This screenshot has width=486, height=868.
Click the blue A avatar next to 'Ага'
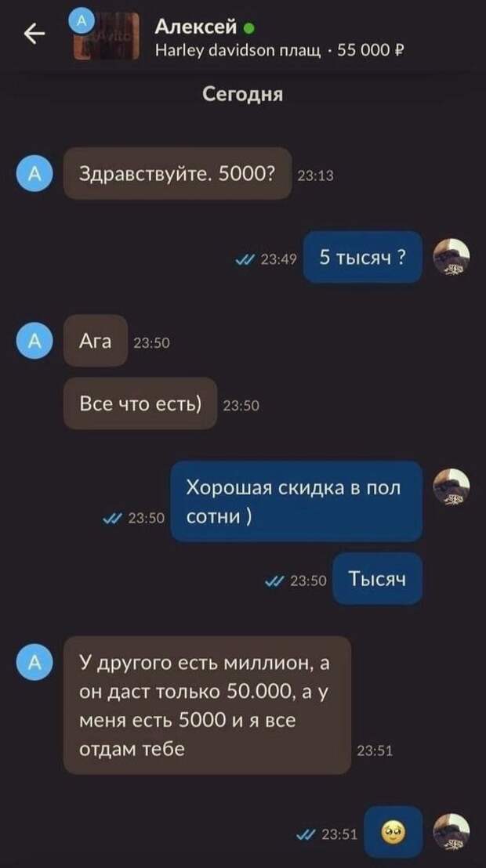click(34, 341)
